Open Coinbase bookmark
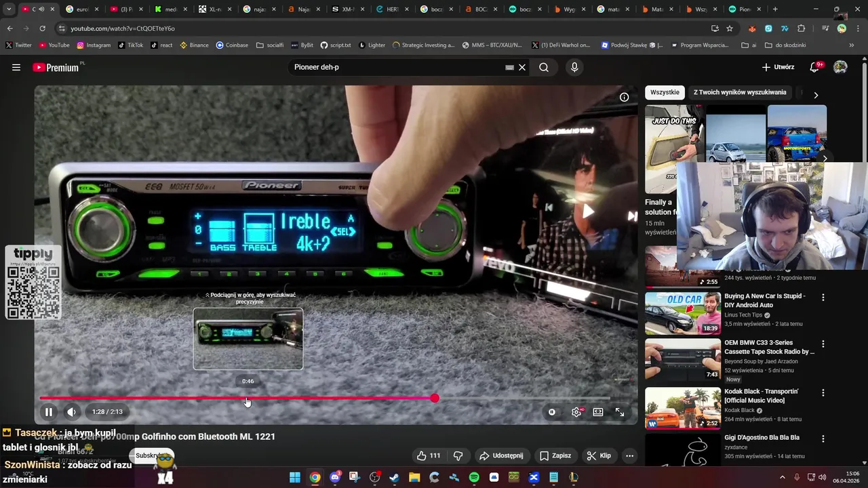This screenshot has width=868, height=488. coord(232,45)
